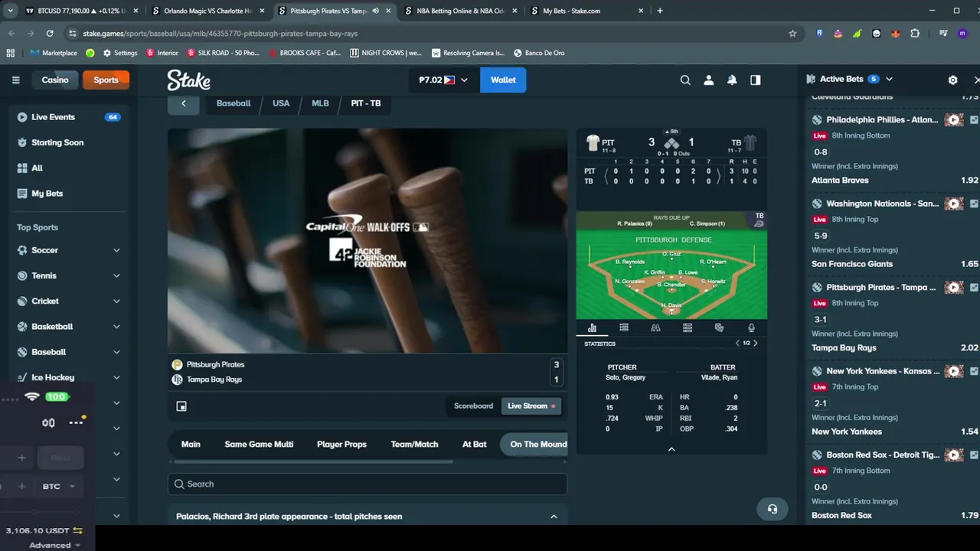Select the head-to-head players icon in widget
This screenshot has height=551, width=980.
click(x=655, y=328)
